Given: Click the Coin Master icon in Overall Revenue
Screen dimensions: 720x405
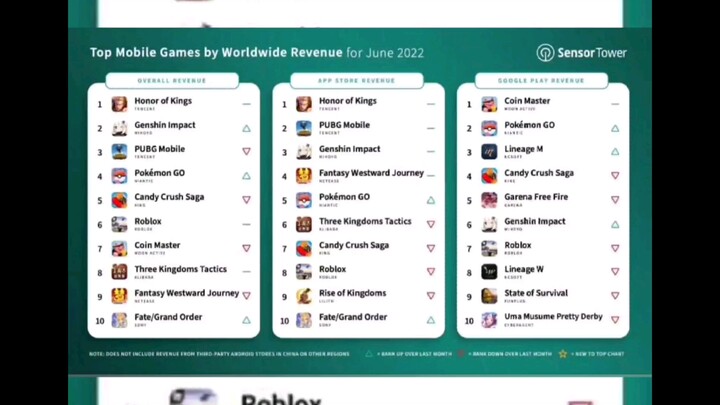Looking at the screenshot, I should point(119,248).
